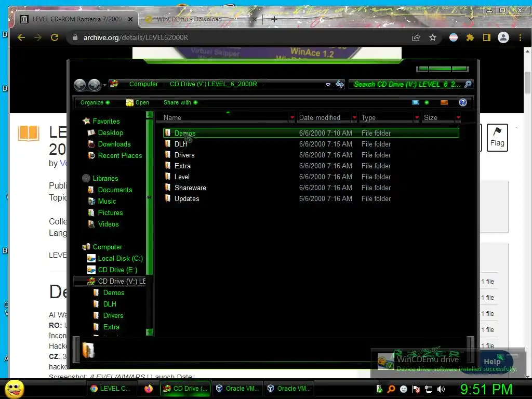
Task: Open the Type column filter dropdown
Action: [x=417, y=118]
